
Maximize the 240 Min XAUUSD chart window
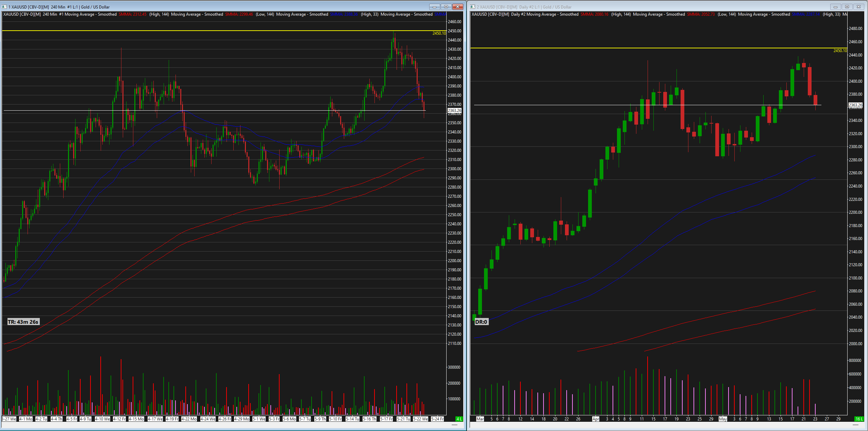click(446, 7)
